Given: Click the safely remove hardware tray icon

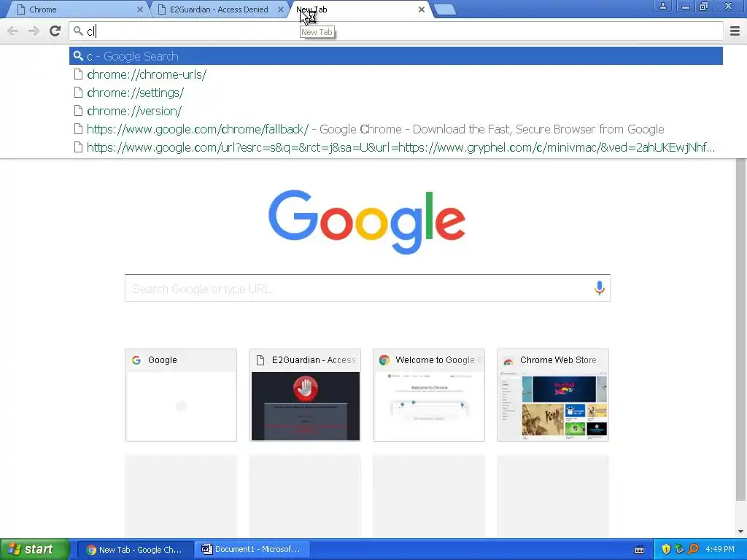Looking at the screenshot, I should pos(679,549).
